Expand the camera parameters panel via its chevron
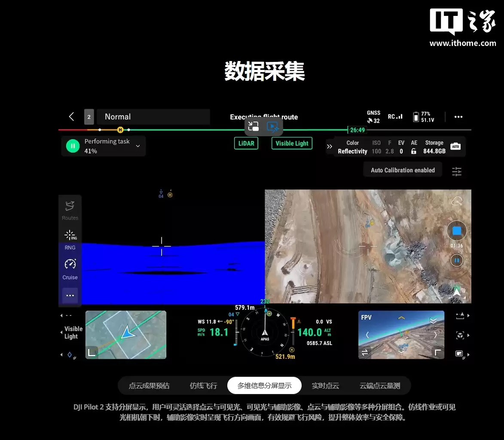 (x=329, y=147)
